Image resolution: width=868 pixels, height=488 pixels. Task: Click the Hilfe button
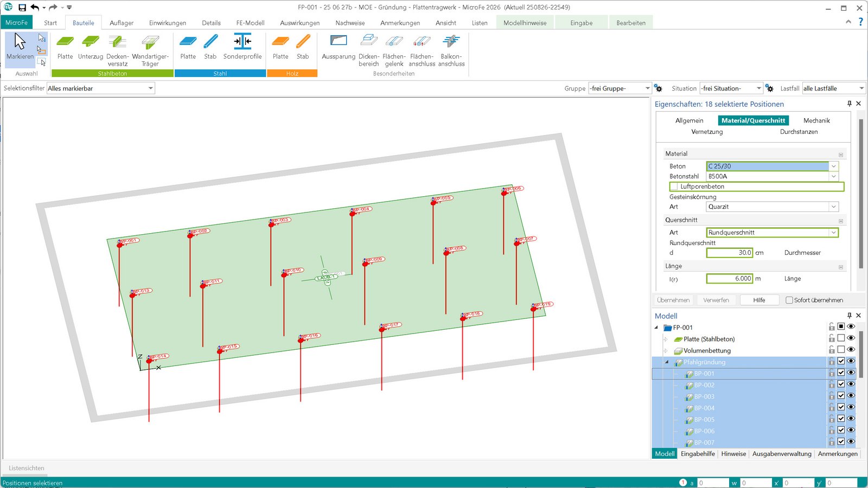click(x=759, y=300)
